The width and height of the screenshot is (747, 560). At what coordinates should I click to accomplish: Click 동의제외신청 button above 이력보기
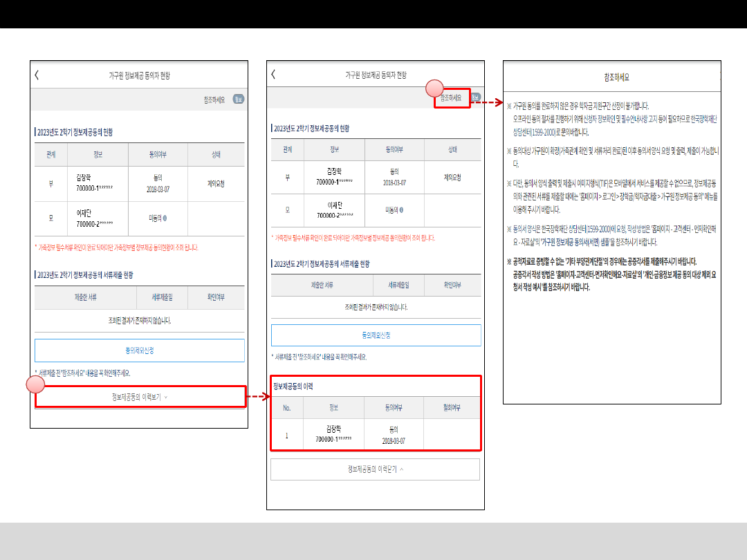coord(140,350)
